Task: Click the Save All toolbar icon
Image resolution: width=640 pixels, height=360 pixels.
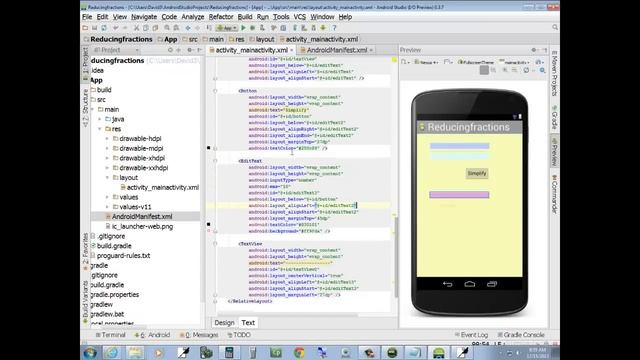Action: (x=94, y=28)
